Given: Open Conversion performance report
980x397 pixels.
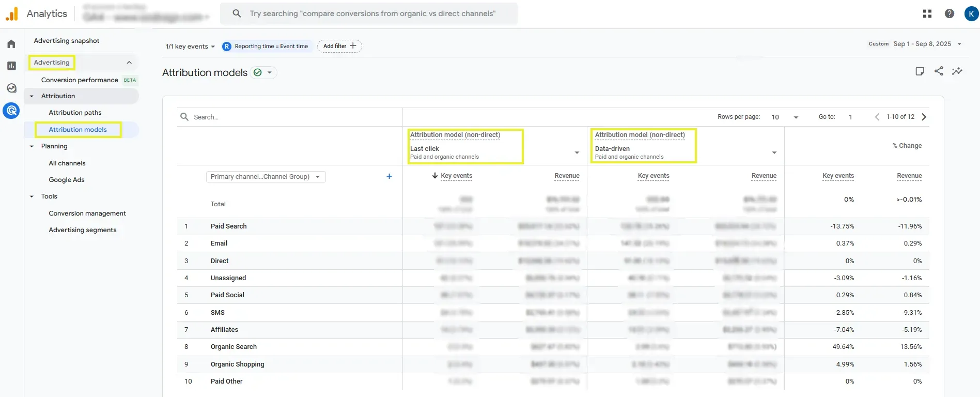Looking at the screenshot, I should [80, 80].
